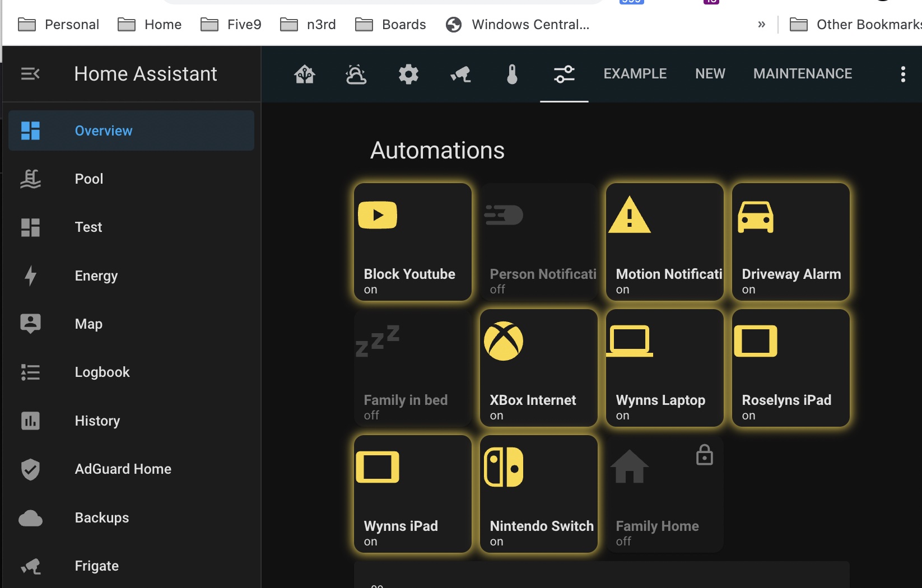Click the lock icon on Family Home
This screenshot has height=588, width=922.
pos(705,455)
